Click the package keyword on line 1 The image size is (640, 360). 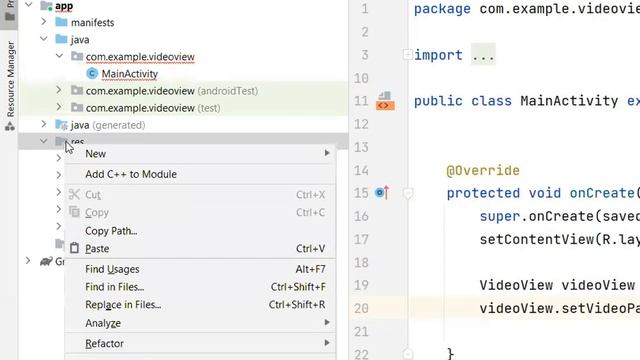tap(442, 9)
